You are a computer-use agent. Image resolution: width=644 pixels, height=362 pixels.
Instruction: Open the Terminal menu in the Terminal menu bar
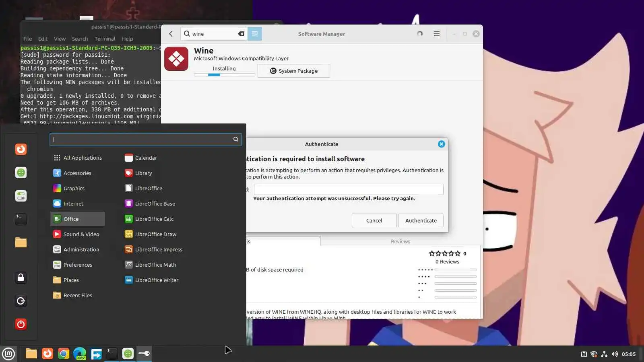[105, 39]
